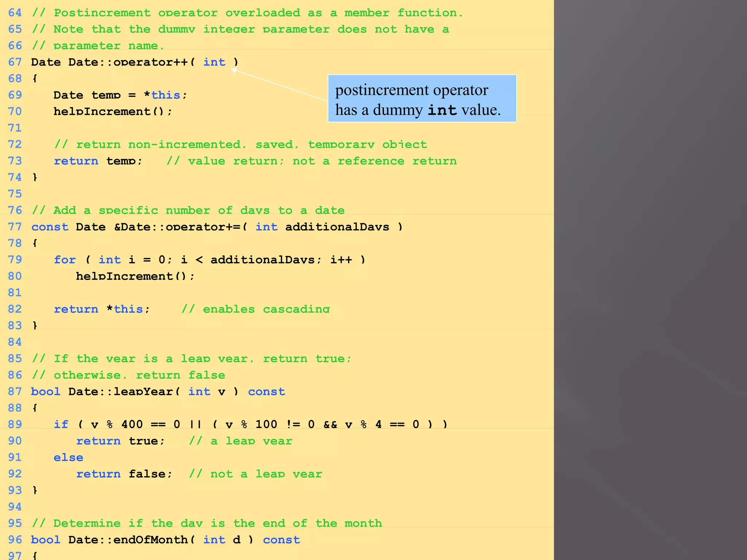This screenshot has width=747, height=560.
Task: Click the for loop header on line 79
Action: [209, 260]
